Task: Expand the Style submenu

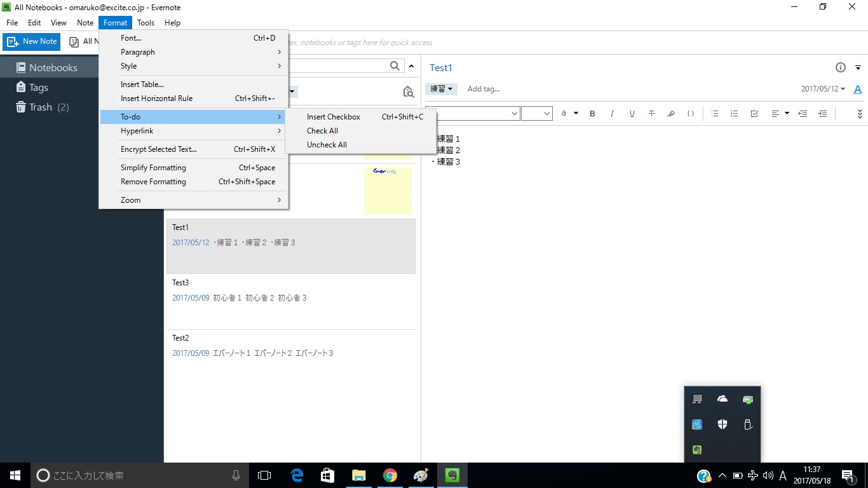Action: (x=194, y=66)
